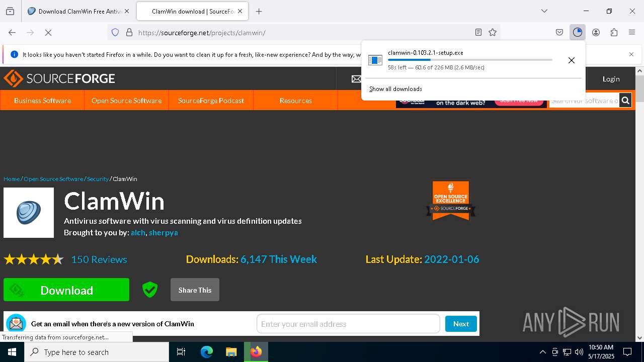The image size is (644, 362).
Task: Go to Home breadcrumb
Action: pos(12,179)
